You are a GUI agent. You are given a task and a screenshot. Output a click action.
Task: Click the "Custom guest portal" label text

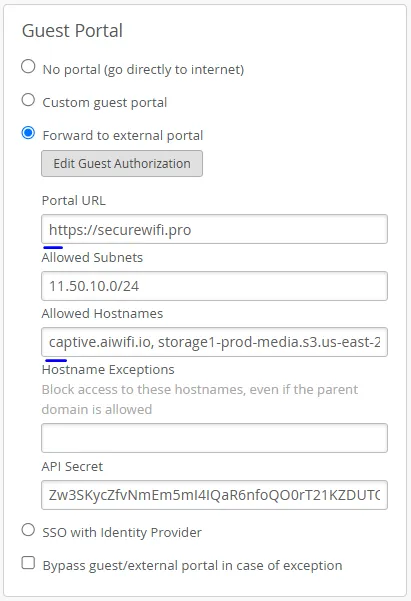pos(105,103)
